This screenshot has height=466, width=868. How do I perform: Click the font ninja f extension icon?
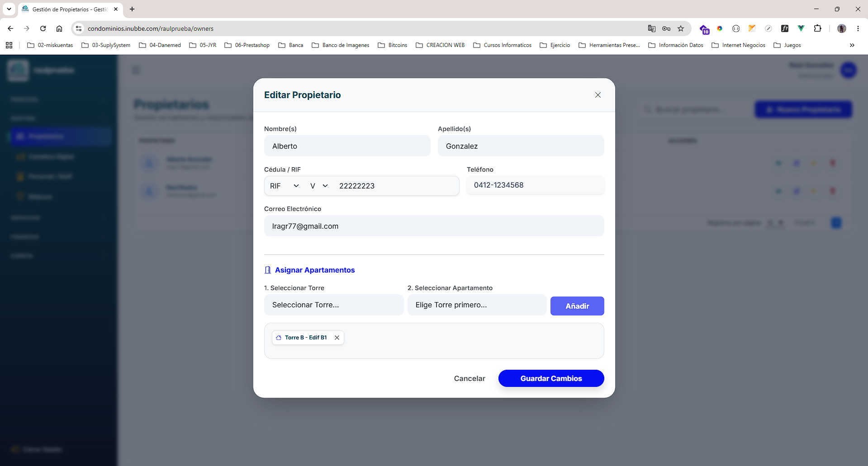pyautogui.click(x=785, y=28)
